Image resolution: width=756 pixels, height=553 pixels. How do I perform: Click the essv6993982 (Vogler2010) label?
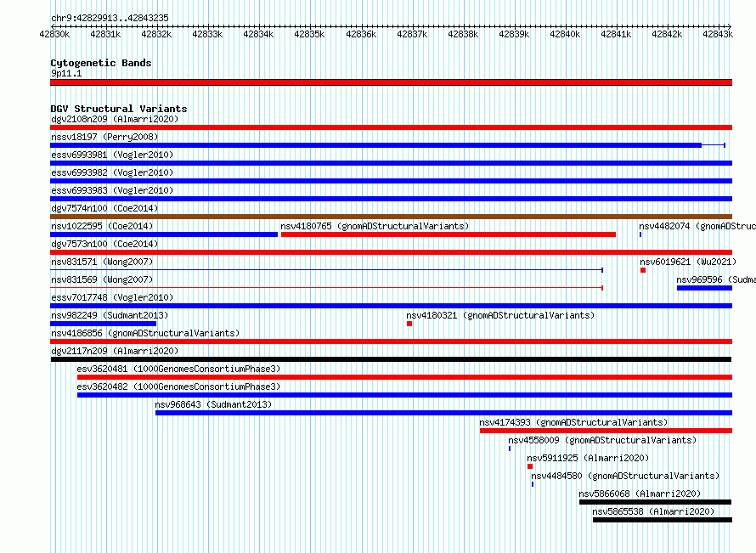112,172
